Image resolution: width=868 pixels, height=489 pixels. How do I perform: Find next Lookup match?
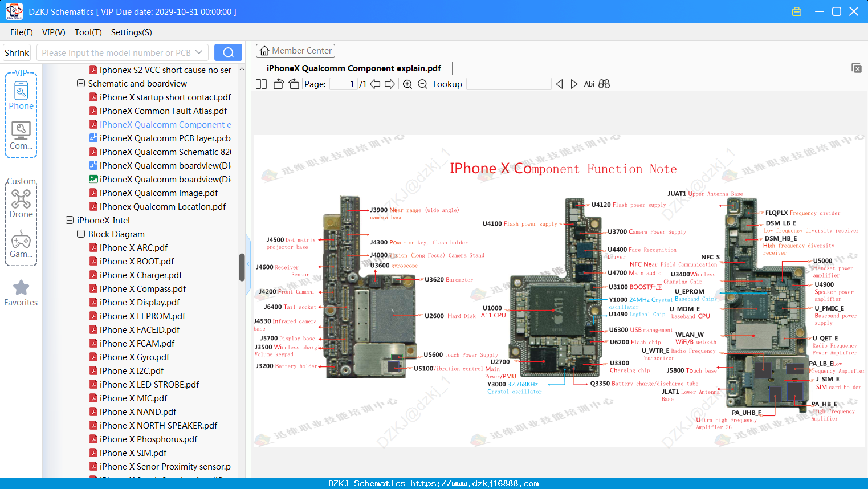[x=574, y=84]
